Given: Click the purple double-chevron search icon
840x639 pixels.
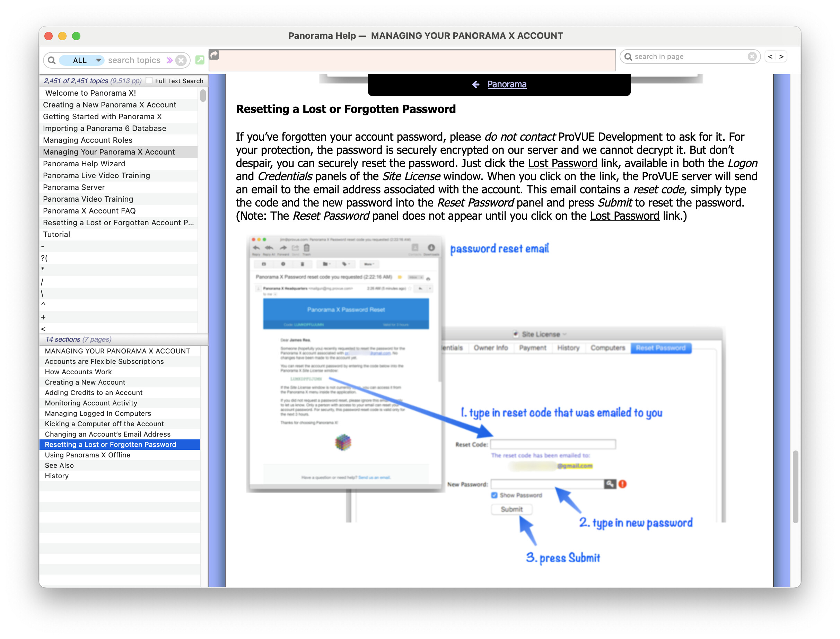Looking at the screenshot, I should click(x=169, y=60).
